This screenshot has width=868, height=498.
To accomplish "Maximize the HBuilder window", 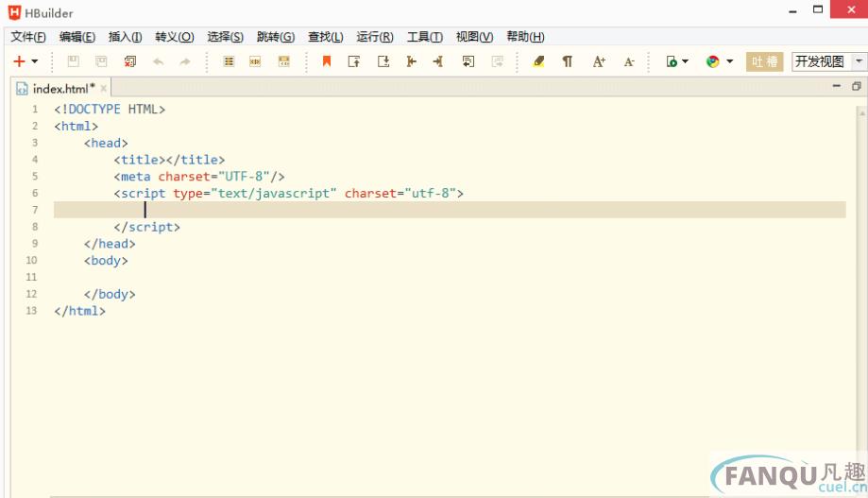I will pos(818,9).
